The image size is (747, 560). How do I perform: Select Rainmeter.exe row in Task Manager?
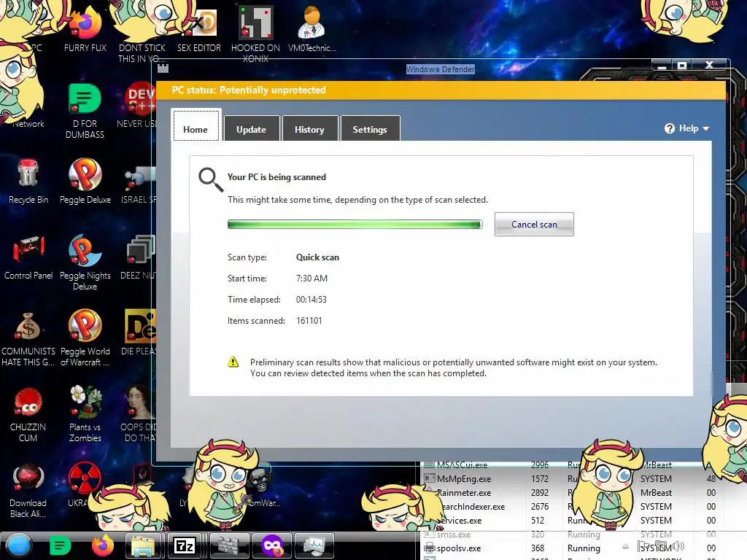click(570, 492)
